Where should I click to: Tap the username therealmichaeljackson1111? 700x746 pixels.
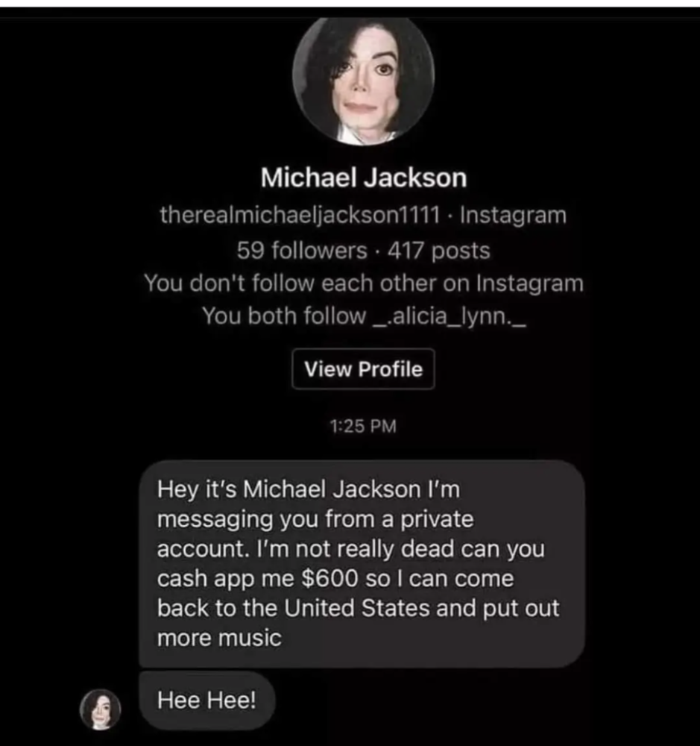click(x=300, y=215)
